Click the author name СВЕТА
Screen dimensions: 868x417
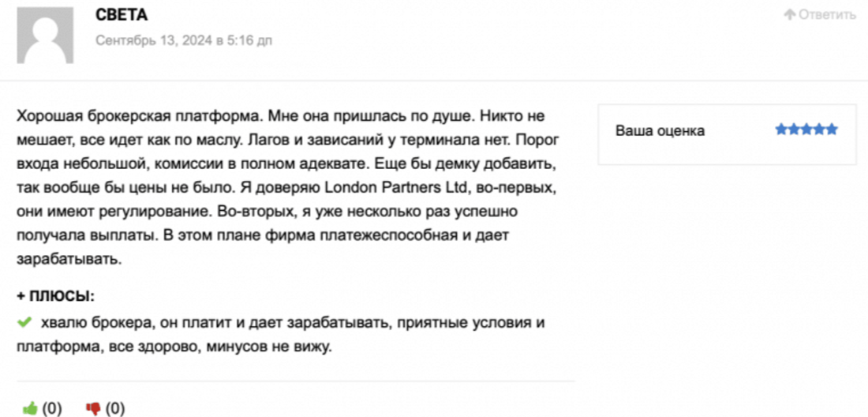point(121,15)
